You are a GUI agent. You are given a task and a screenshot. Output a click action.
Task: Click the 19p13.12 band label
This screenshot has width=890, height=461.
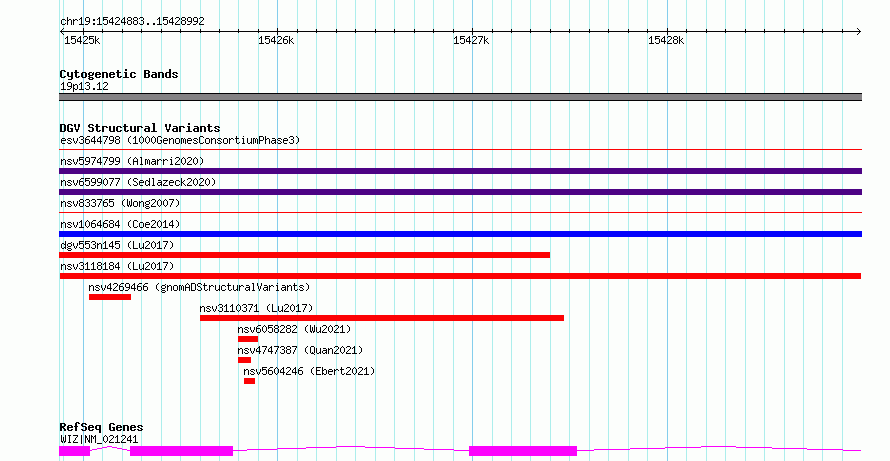(84, 86)
